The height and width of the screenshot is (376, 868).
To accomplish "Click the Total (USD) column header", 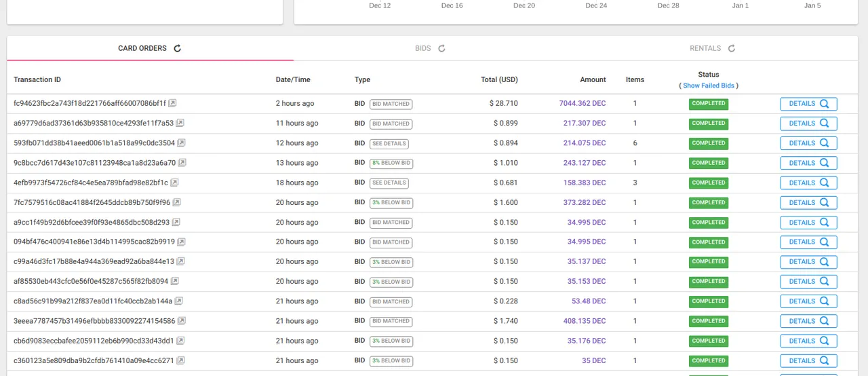I will tap(499, 79).
